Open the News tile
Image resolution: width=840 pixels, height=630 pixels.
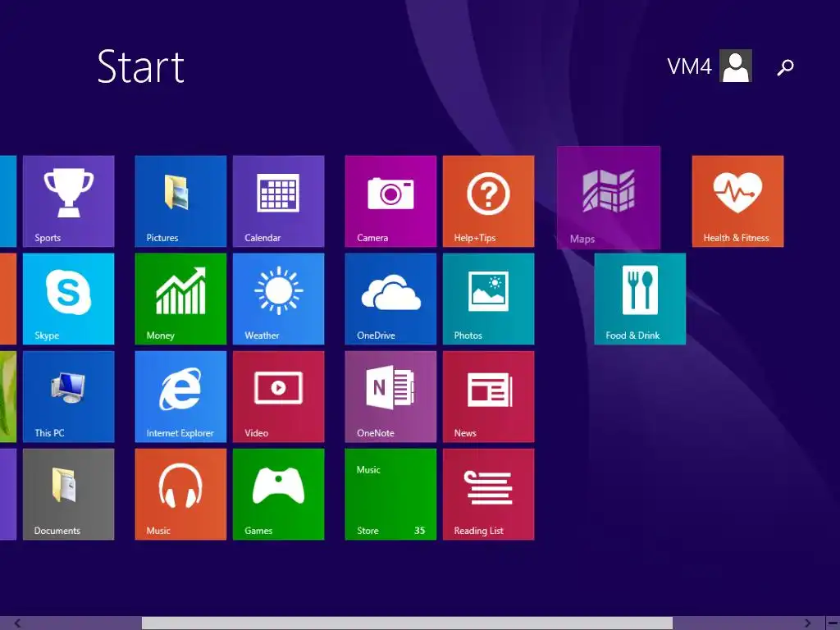pyautogui.click(x=489, y=396)
